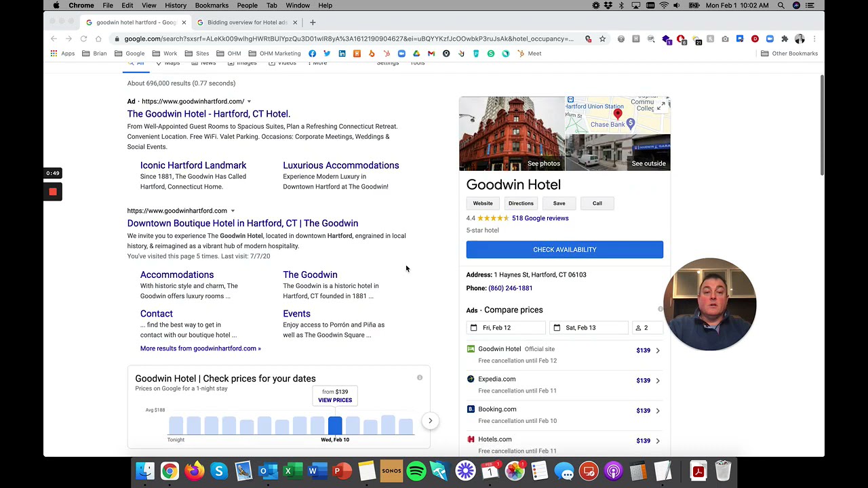Click the info icon on price chart card
The height and width of the screenshot is (488, 868).
pyautogui.click(x=420, y=378)
